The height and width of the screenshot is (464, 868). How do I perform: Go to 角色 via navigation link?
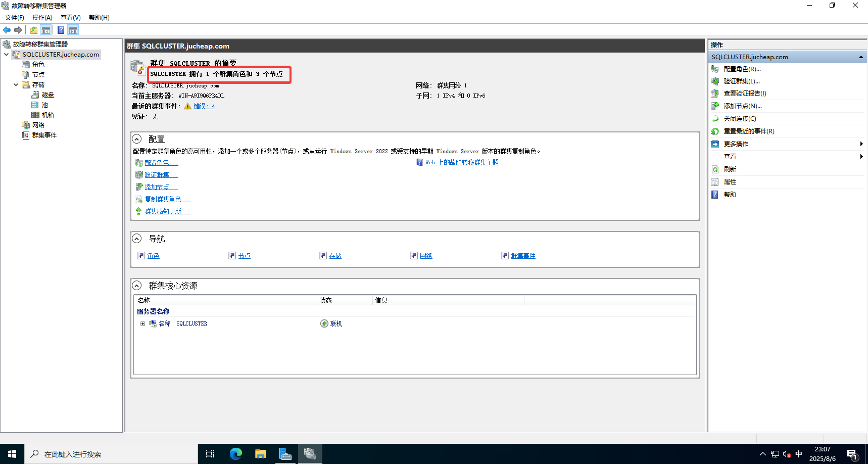pyautogui.click(x=154, y=256)
